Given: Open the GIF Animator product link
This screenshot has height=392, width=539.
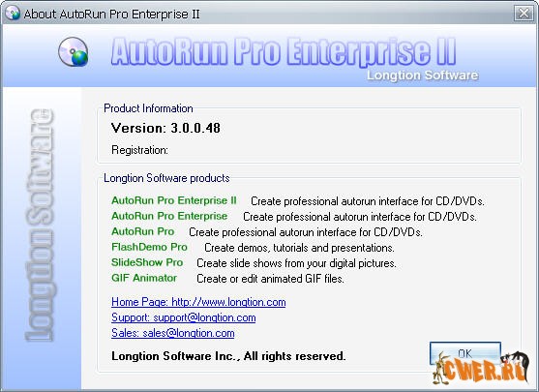Looking at the screenshot, I should pos(144,278).
